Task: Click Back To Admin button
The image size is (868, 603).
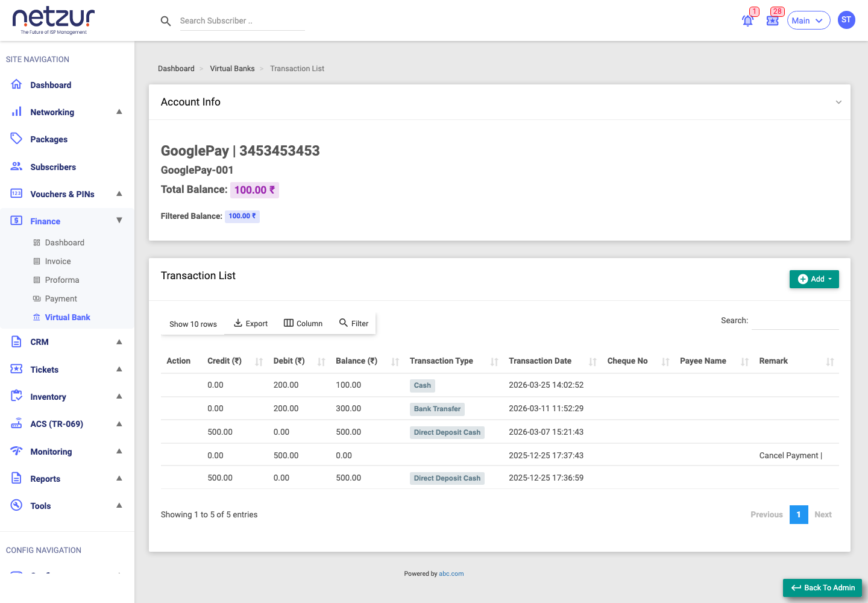Action: [x=822, y=588]
